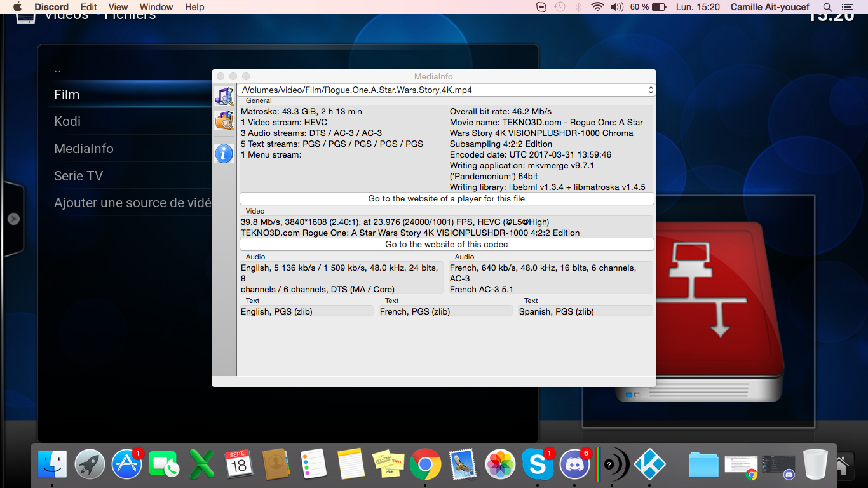This screenshot has width=868, height=488.
Task: Select the Kodi folder entry in the list
Action: pyautogui.click(x=67, y=121)
